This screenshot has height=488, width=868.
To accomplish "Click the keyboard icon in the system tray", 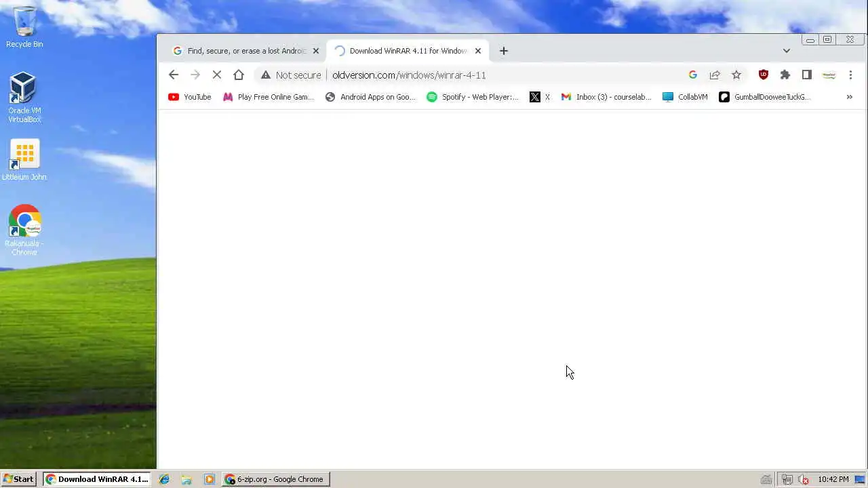I will (766, 480).
